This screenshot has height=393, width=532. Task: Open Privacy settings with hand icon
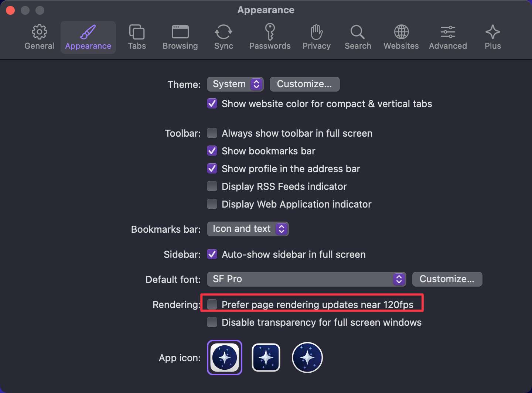click(x=316, y=37)
